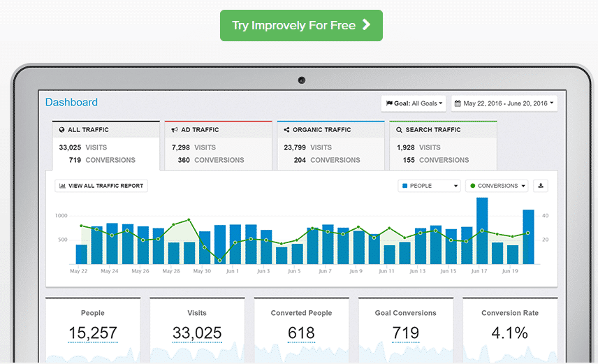This screenshot has height=364, width=598.
Task: Click the Visits 33,025 value
Action: click(x=197, y=333)
